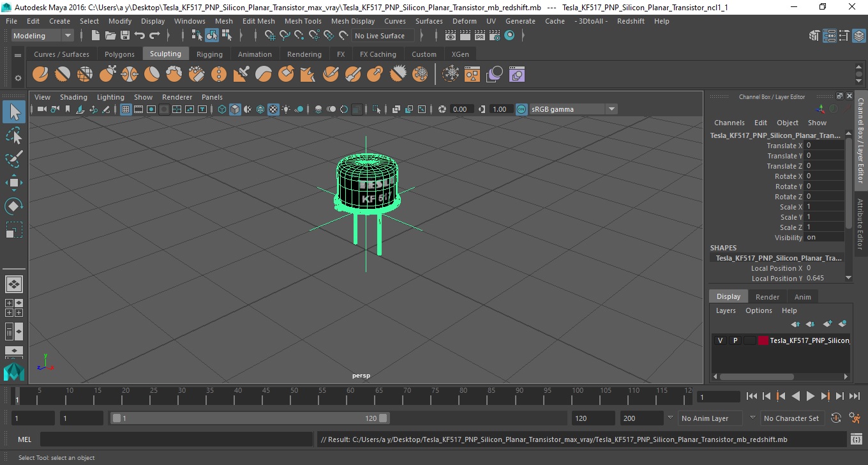Select by object type mode icon
Image resolution: width=868 pixels, height=465 pixels.
coord(212,36)
